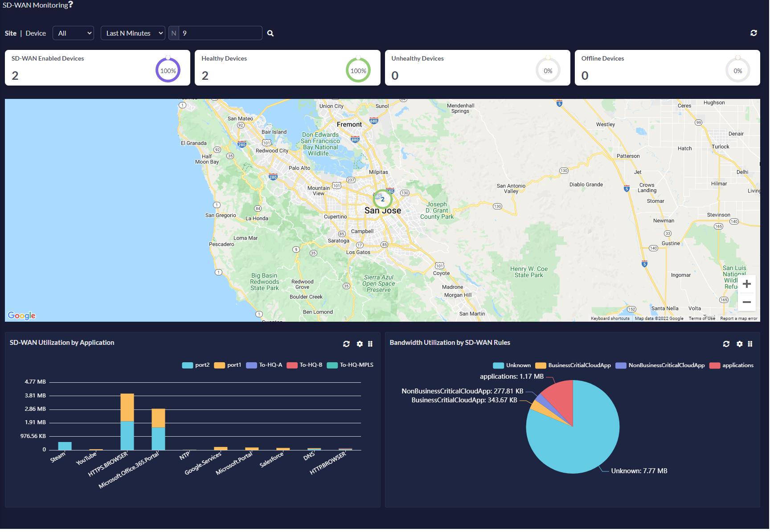The height and width of the screenshot is (532, 770).
Task: Toggle To-HQ-MPLS legend series
Action: (x=350, y=365)
